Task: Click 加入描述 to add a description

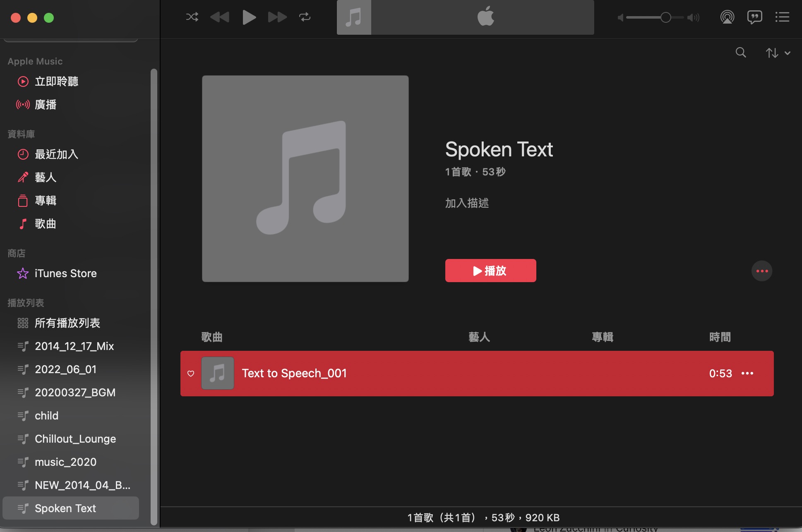Action: coord(467,203)
